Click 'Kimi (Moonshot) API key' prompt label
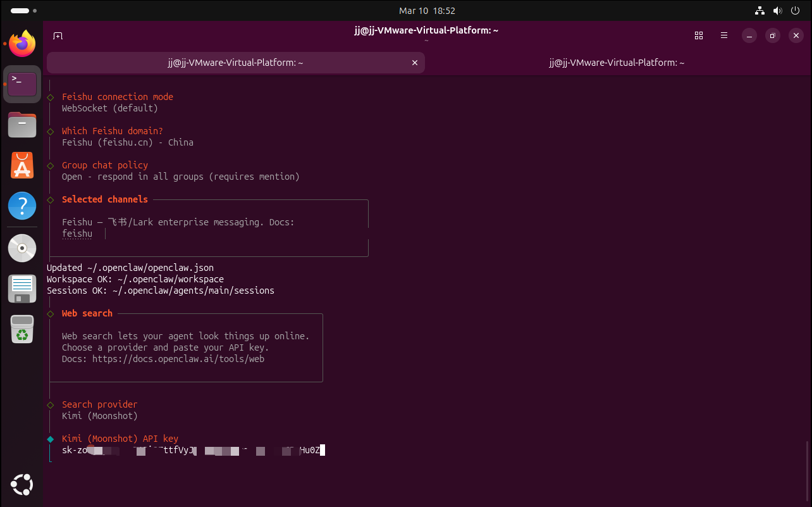The image size is (812, 507). [x=120, y=439]
